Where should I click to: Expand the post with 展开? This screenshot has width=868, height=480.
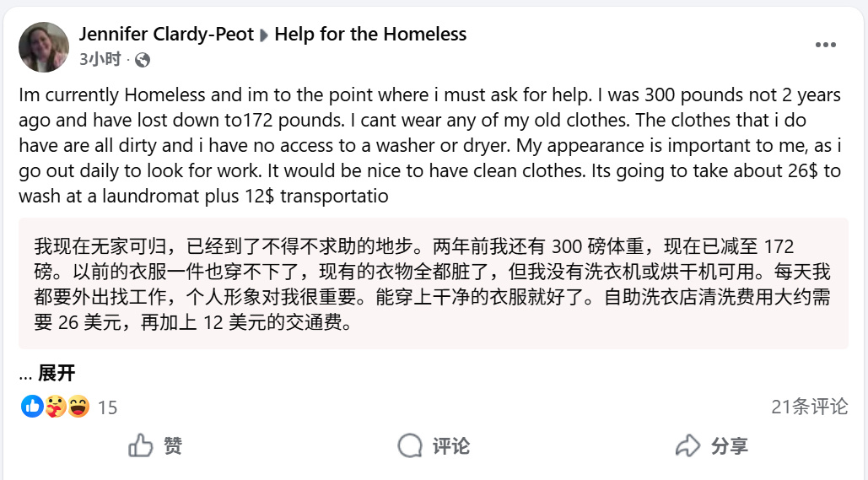56,373
